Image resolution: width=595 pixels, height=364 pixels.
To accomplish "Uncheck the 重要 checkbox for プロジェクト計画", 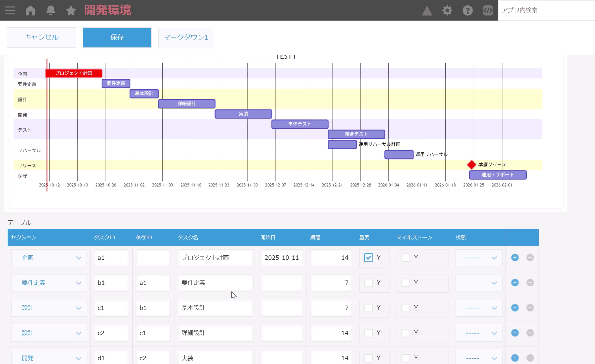I will pos(368,258).
